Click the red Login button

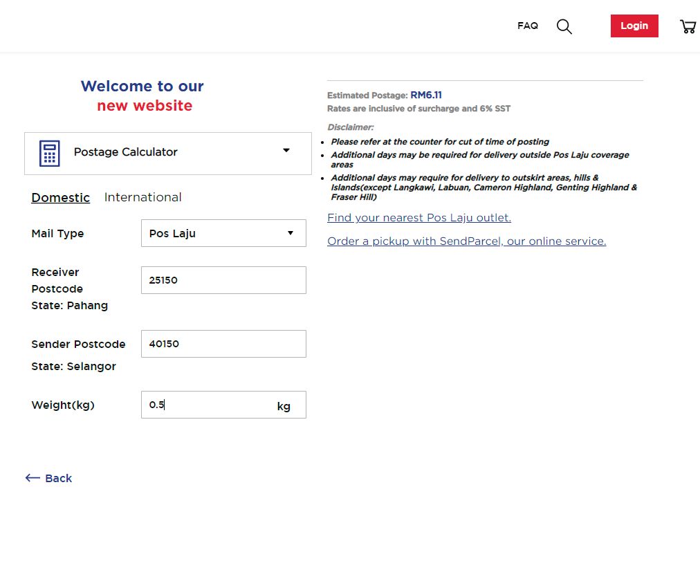[634, 26]
